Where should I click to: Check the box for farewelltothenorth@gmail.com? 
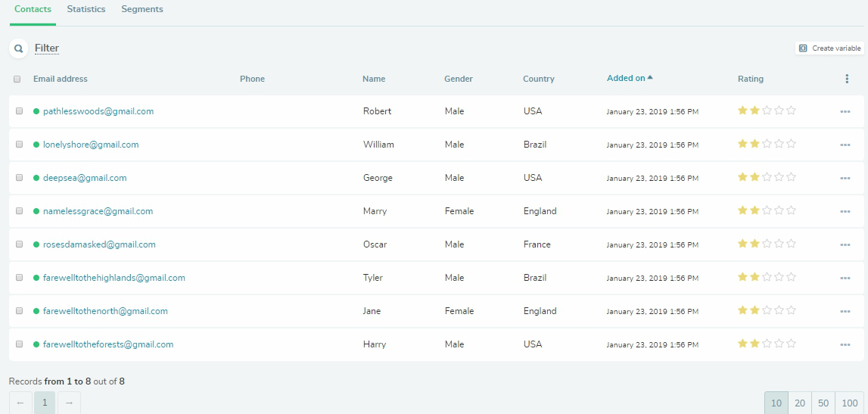click(x=20, y=311)
